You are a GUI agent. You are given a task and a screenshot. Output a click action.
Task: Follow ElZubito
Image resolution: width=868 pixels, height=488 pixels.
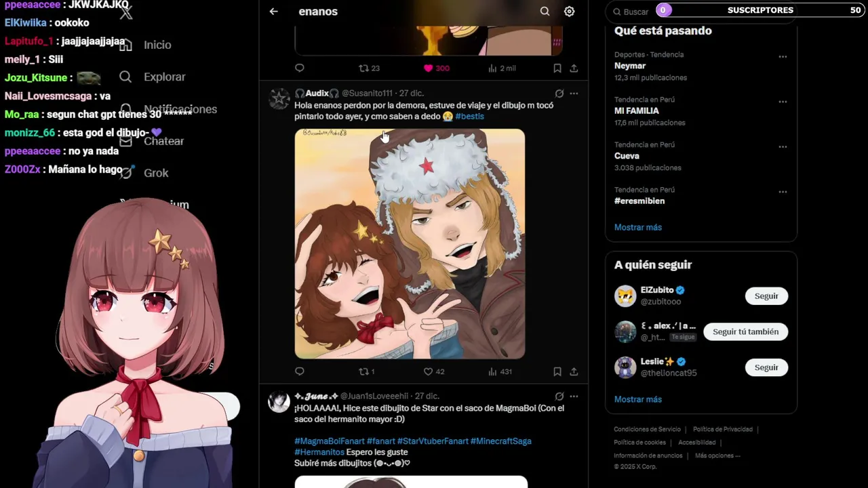pyautogui.click(x=766, y=296)
